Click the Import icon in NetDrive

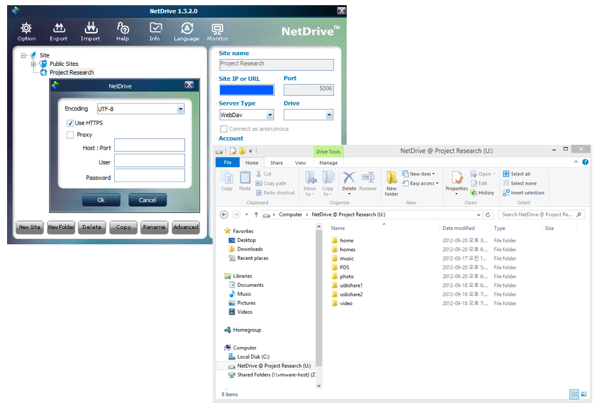click(90, 31)
